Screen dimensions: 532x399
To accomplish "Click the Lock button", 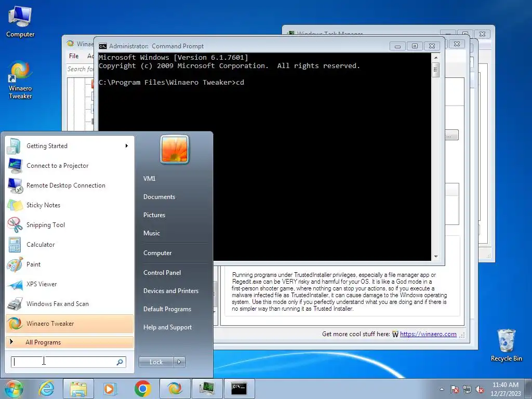I will 156,362.
